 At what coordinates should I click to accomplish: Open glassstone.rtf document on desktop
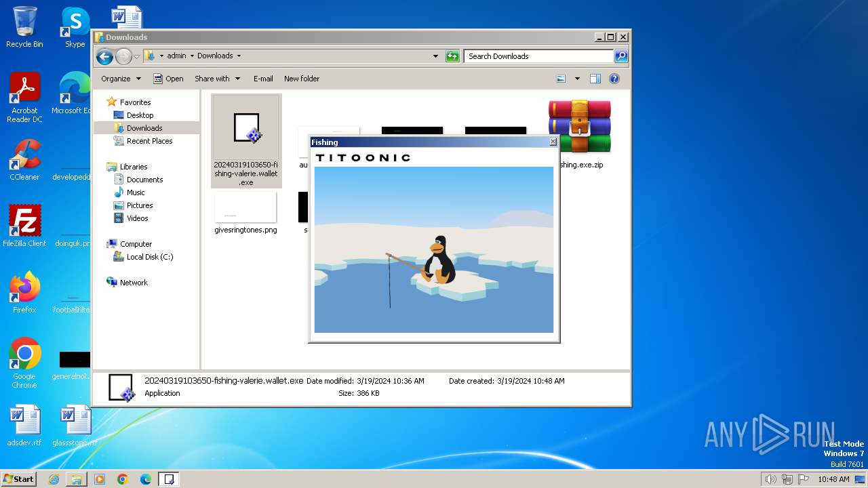75,426
